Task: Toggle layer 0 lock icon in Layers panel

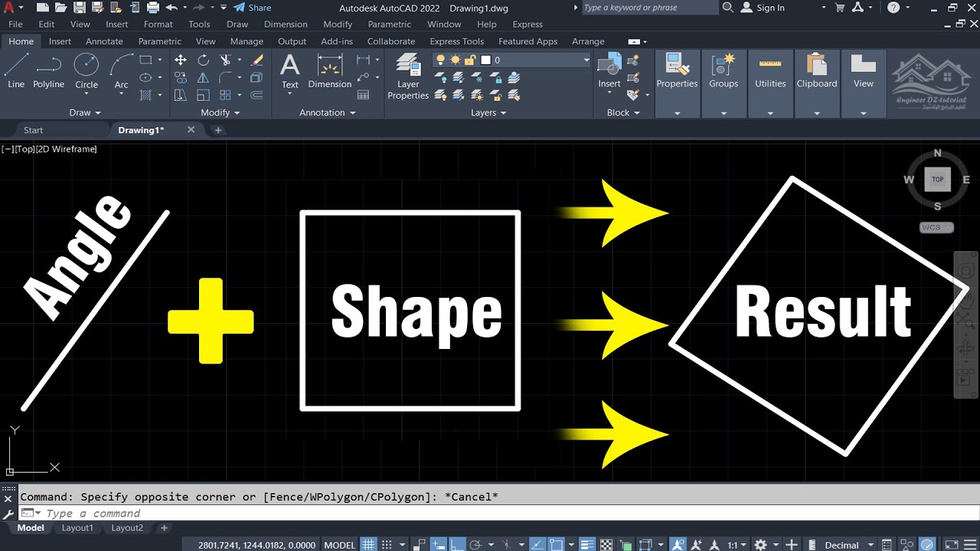Action: (x=470, y=60)
